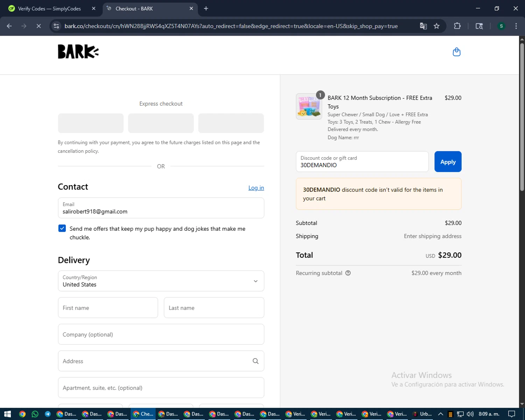The width and height of the screenshot is (525, 420).
Task: Open the search side panel icon
Action: point(479,26)
